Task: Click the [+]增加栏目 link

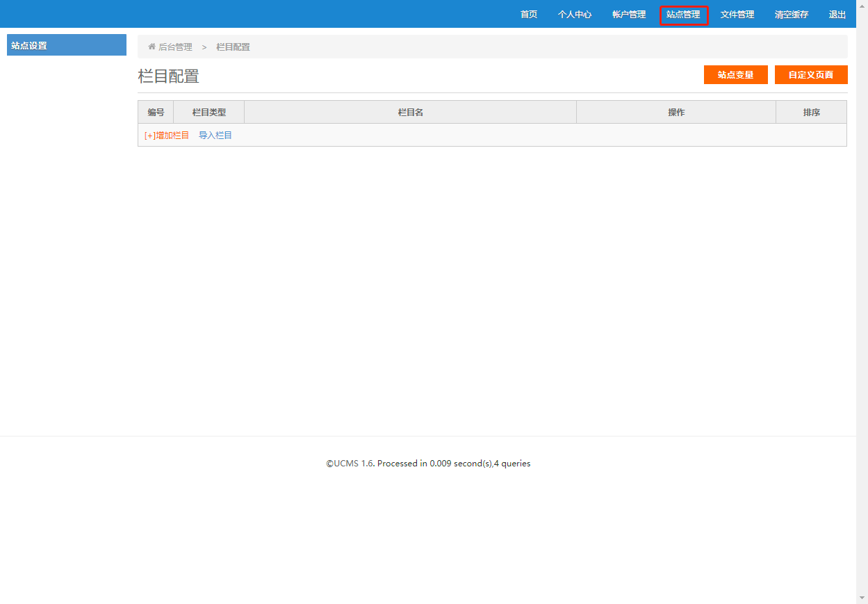Action: point(167,136)
